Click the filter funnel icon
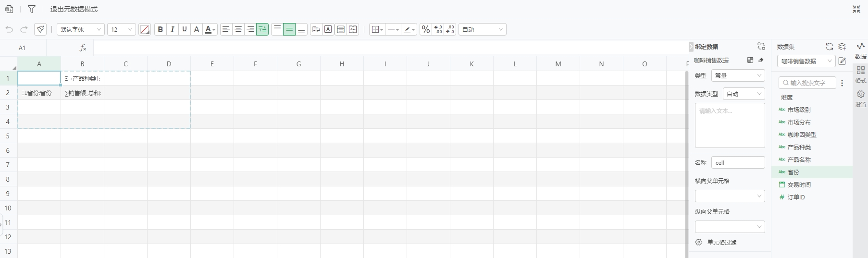868x258 pixels. coord(32,9)
